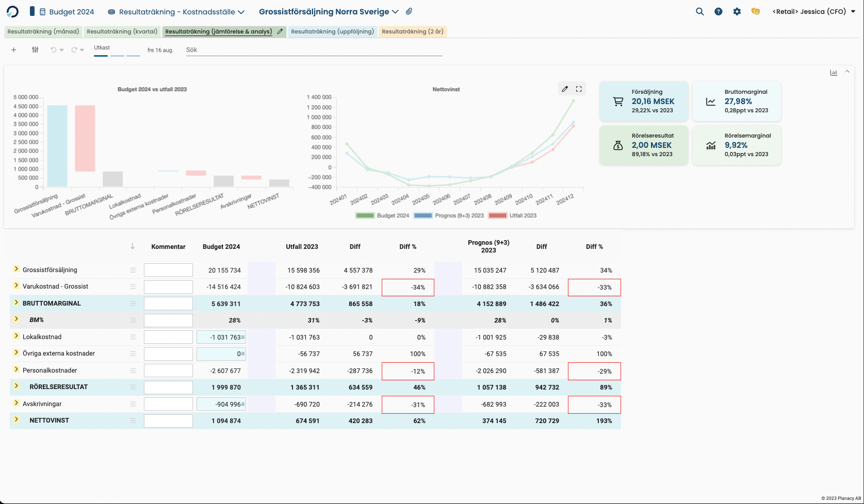This screenshot has height=504, width=864.
Task: Click the Kommentar column header
Action: tap(168, 247)
